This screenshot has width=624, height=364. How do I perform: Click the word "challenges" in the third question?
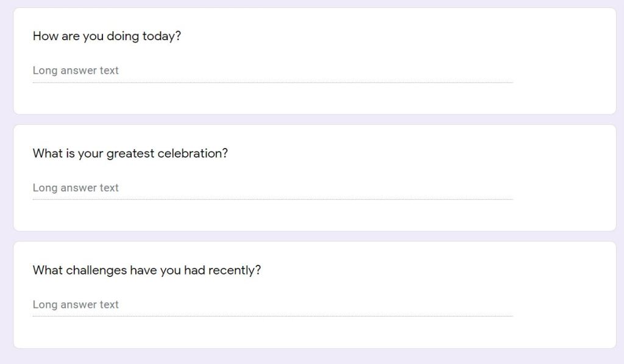pyautogui.click(x=96, y=270)
